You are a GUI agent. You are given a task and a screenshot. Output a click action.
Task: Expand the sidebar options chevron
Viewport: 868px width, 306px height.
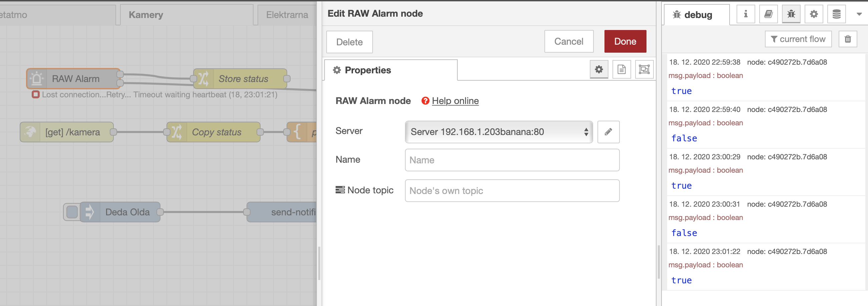tap(859, 14)
